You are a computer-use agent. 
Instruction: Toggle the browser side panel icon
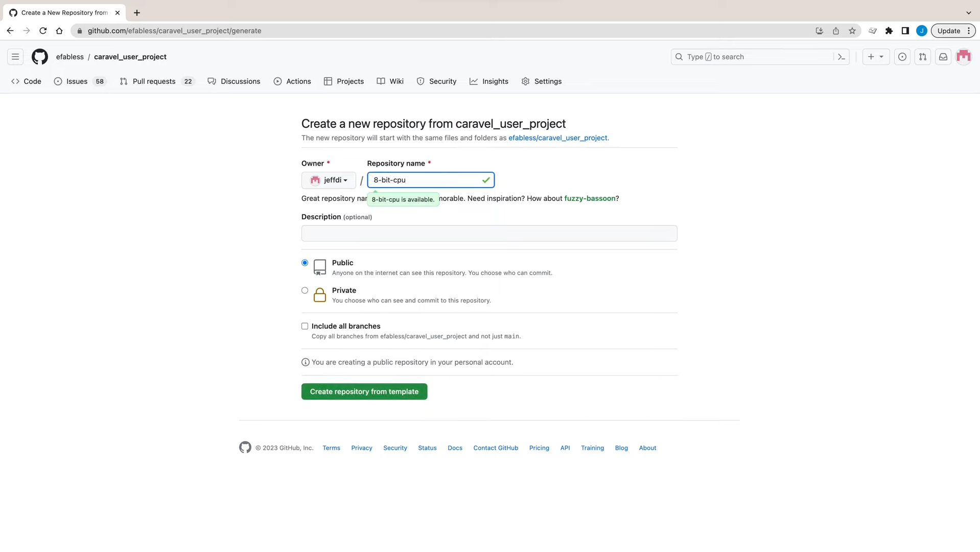(x=905, y=31)
